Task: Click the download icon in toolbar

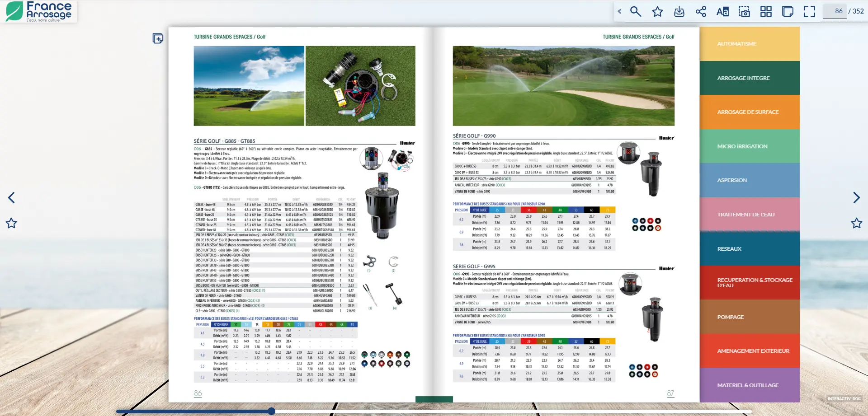Action: pos(679,12)
